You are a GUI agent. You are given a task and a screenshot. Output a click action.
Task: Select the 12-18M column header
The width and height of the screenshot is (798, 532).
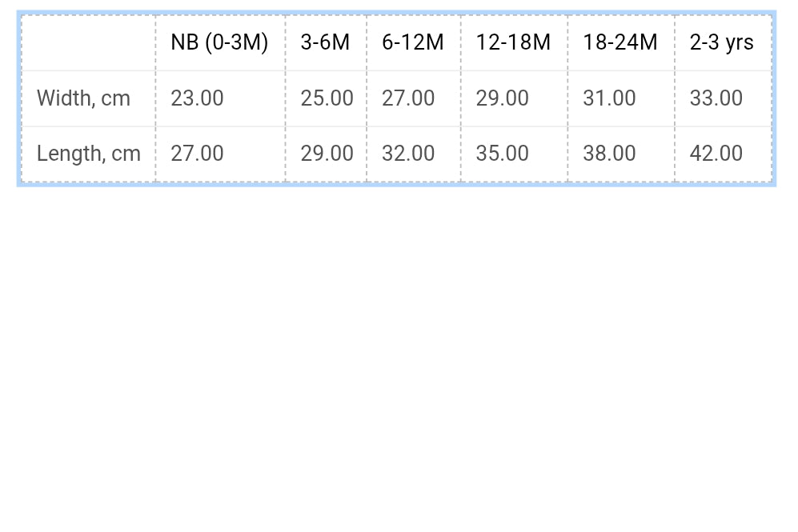pyautogui.click(x=513, y=42)
